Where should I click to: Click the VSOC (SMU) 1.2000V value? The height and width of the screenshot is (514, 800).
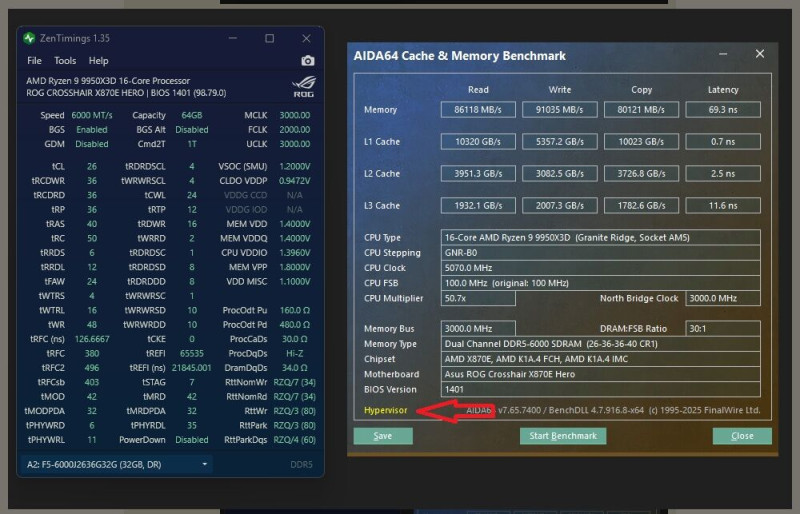point(295,166)
